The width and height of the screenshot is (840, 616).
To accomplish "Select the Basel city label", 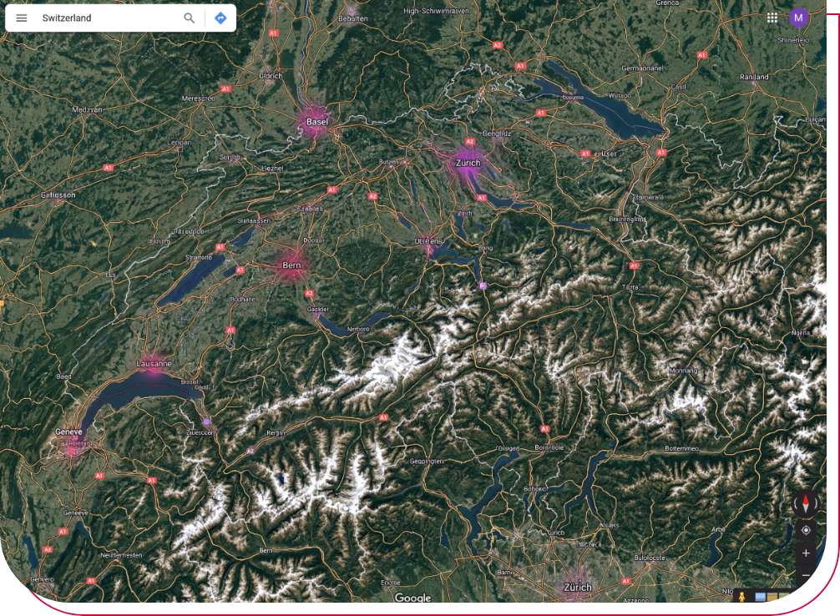I will pos(317,122).
